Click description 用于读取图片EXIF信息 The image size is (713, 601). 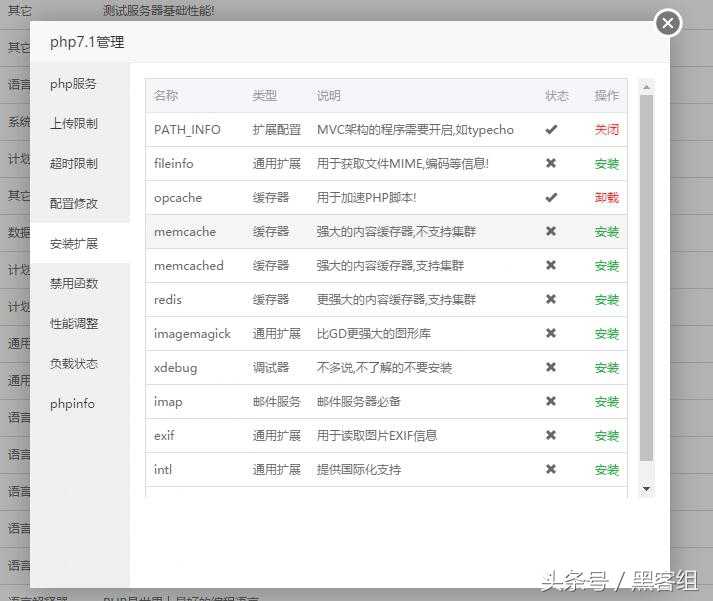(x=377, y=436)
